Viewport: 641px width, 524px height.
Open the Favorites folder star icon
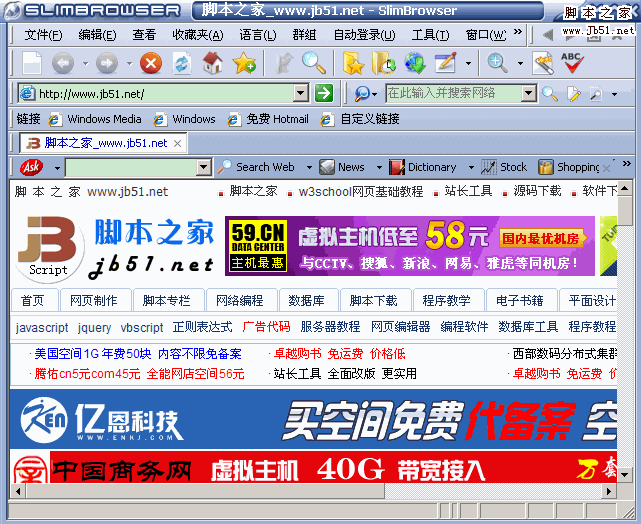click(353, 63)
